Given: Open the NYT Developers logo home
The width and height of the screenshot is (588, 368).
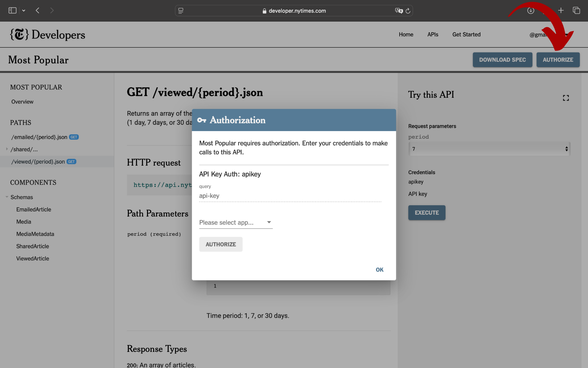Looking at the screenshot, I should point(48,34).
